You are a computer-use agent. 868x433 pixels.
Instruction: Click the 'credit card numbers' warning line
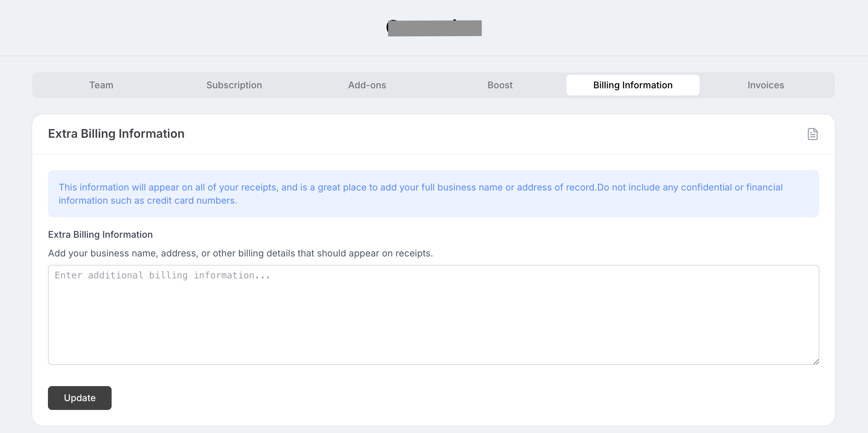(x=148, y=201)
